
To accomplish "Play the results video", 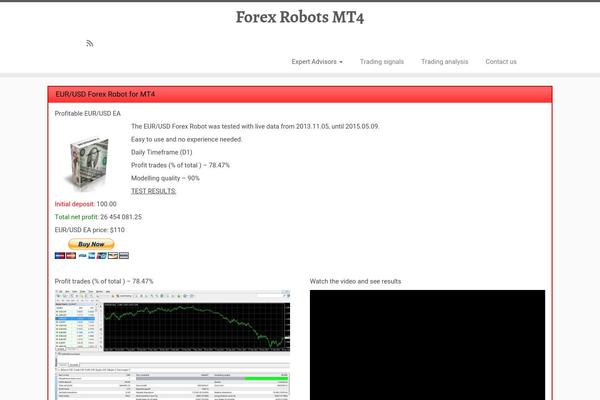I will [x=427, y=344].
